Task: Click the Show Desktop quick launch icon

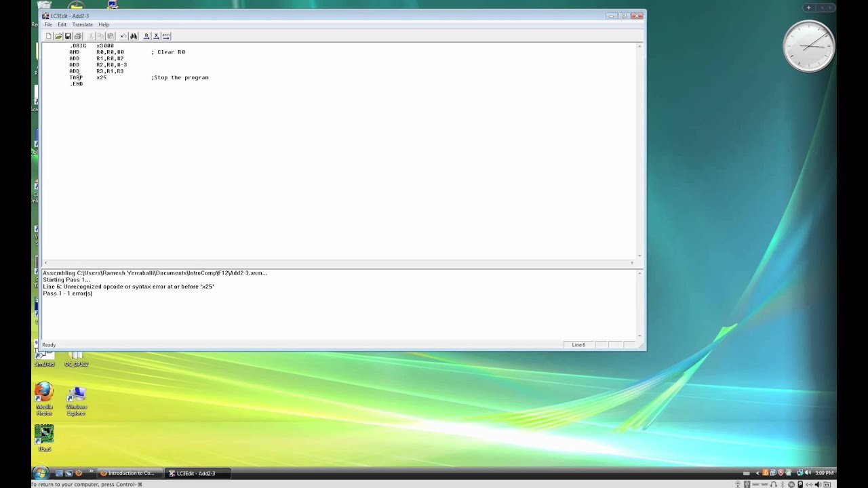Action: pos(59,473)
